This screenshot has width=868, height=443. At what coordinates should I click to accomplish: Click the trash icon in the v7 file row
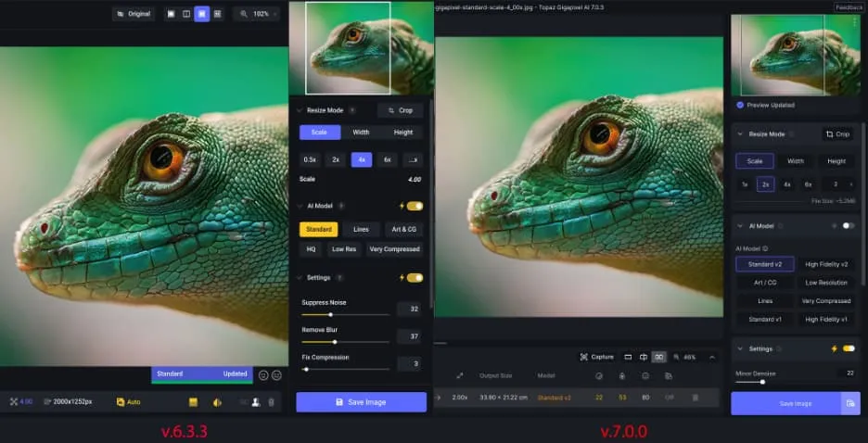695,398
